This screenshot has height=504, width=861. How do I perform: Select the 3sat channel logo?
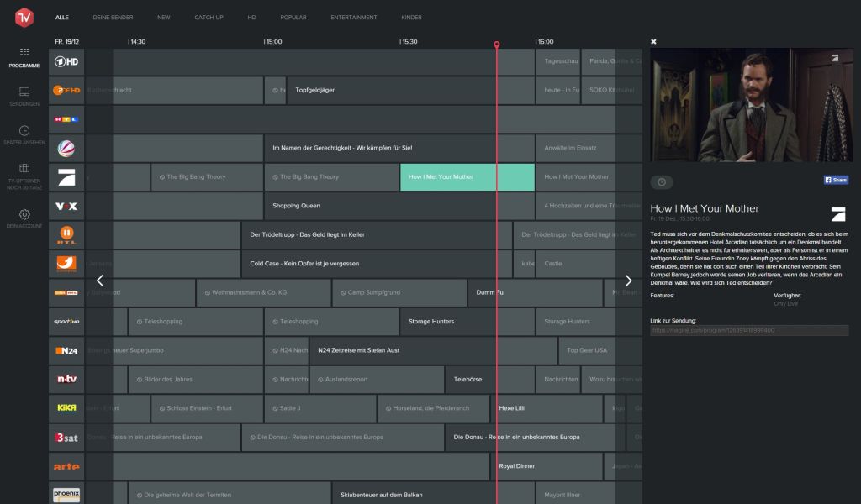click(66, 438)
